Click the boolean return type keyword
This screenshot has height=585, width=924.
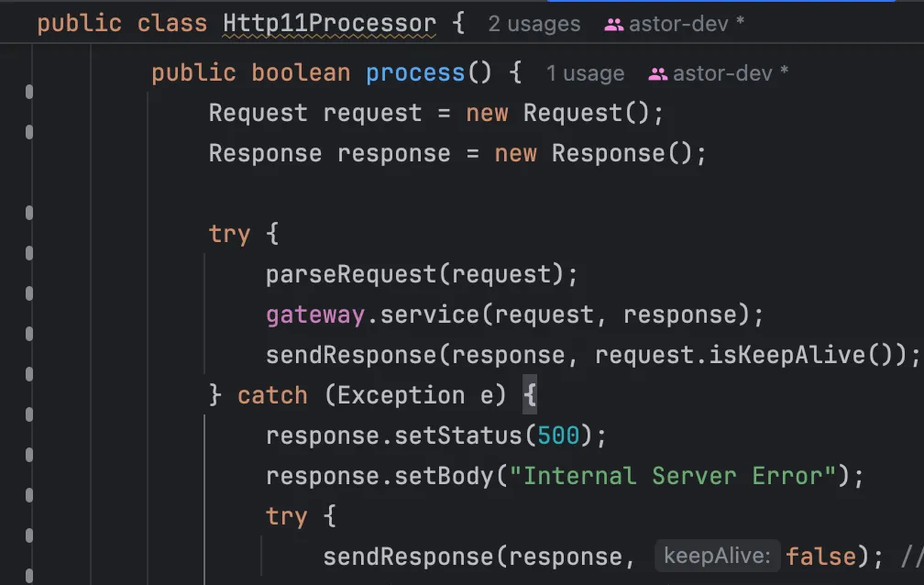[301, 73]
